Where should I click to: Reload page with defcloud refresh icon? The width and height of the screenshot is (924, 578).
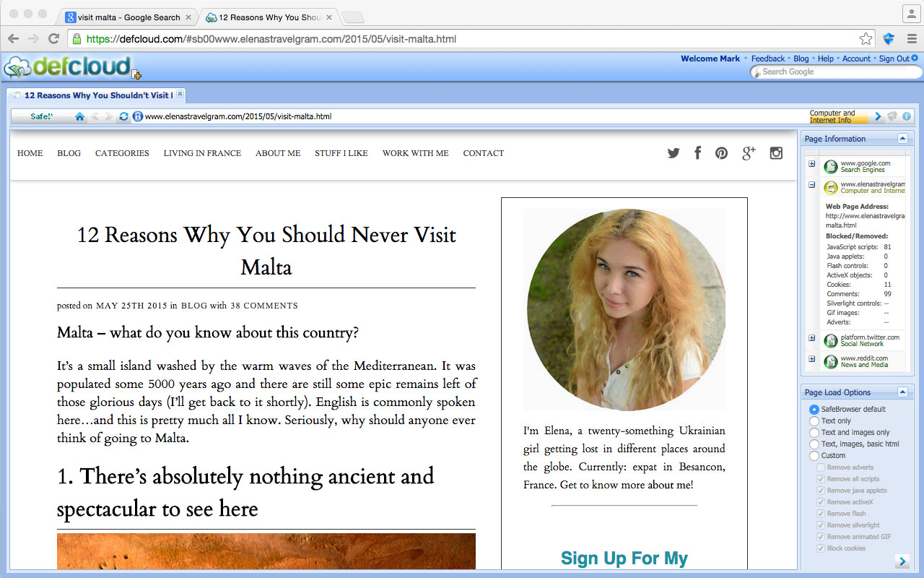(124, 116)
